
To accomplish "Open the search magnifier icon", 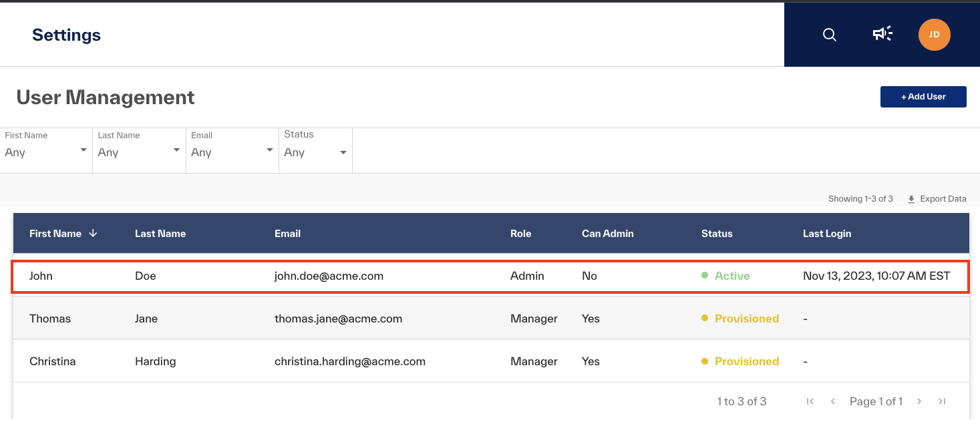I will click(x=830, y=35).
